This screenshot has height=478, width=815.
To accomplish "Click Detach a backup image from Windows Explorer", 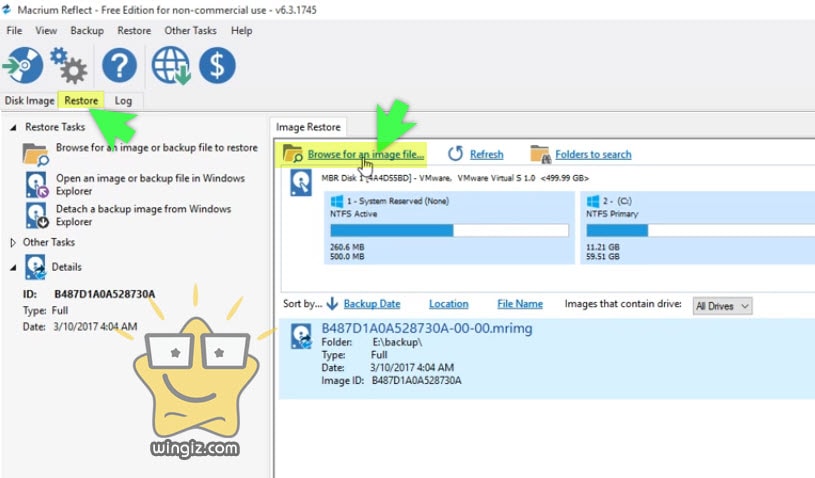I will 143,215.
